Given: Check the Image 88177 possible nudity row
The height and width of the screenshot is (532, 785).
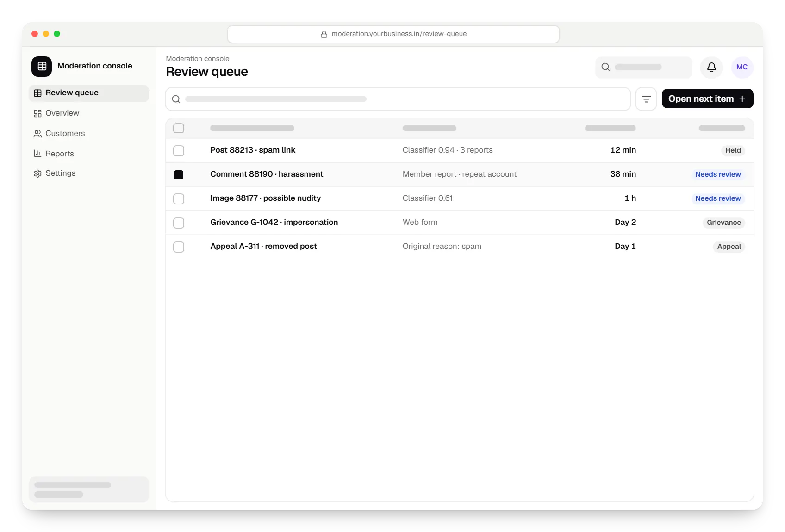Looking at the screenshot, I should 179,198.
